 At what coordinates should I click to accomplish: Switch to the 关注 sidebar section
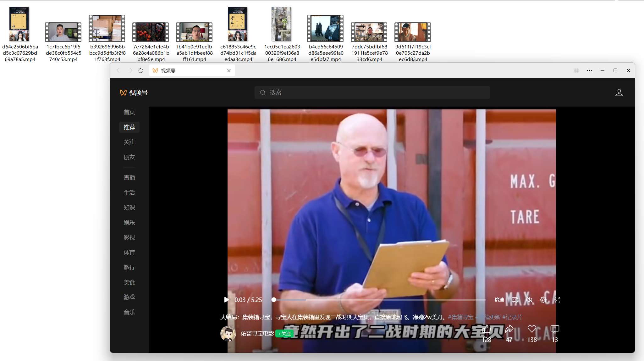(129, 142)
